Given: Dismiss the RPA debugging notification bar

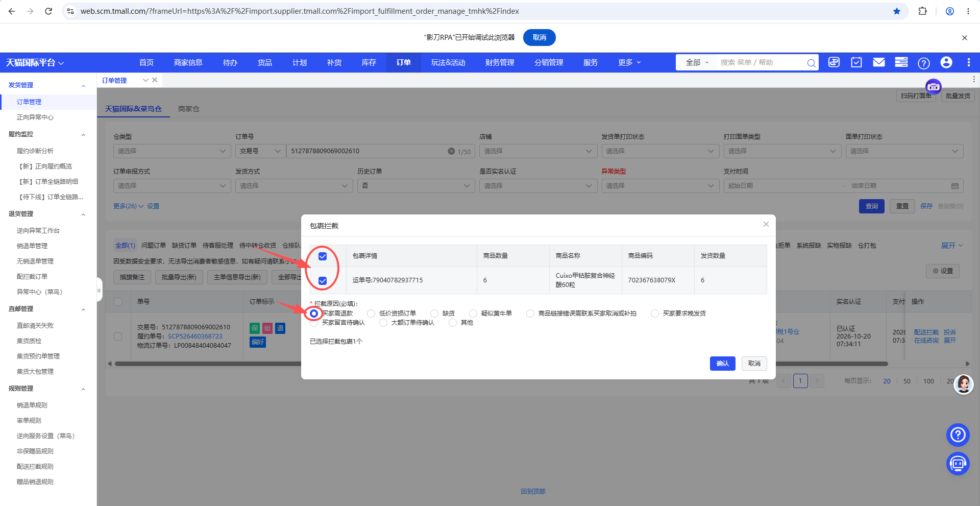Looking at the screenshot, I should coord(965,38).
